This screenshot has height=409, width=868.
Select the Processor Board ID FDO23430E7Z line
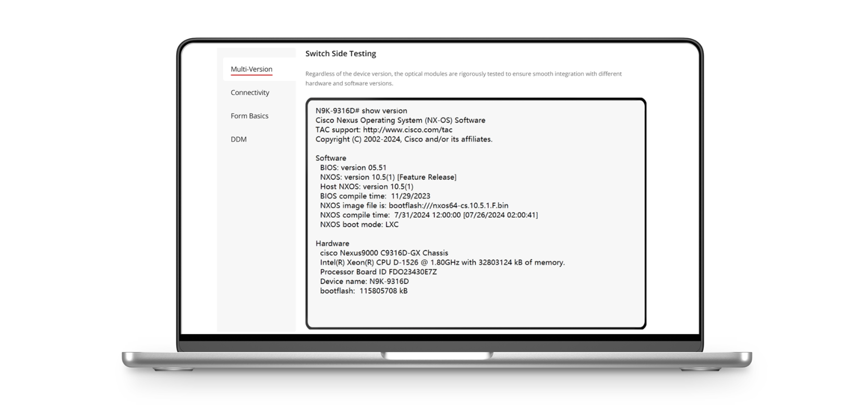tap(379, 272)
